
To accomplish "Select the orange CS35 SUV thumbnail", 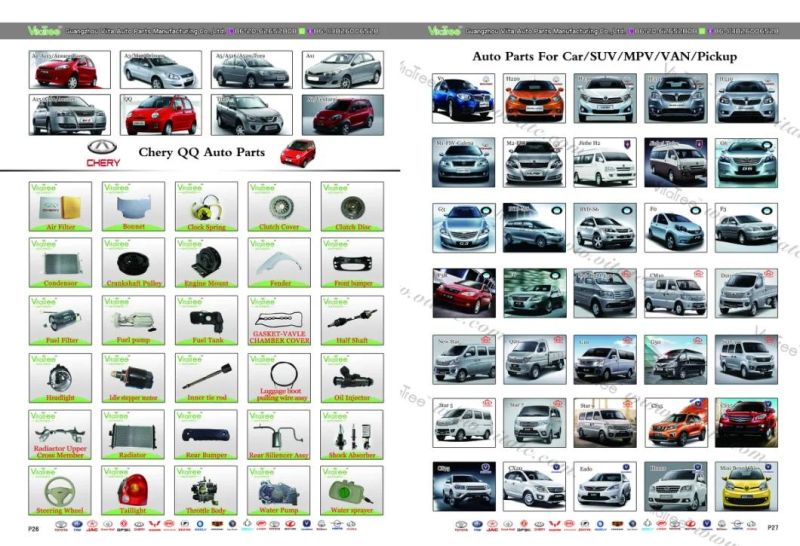I will tap(676, 423).
